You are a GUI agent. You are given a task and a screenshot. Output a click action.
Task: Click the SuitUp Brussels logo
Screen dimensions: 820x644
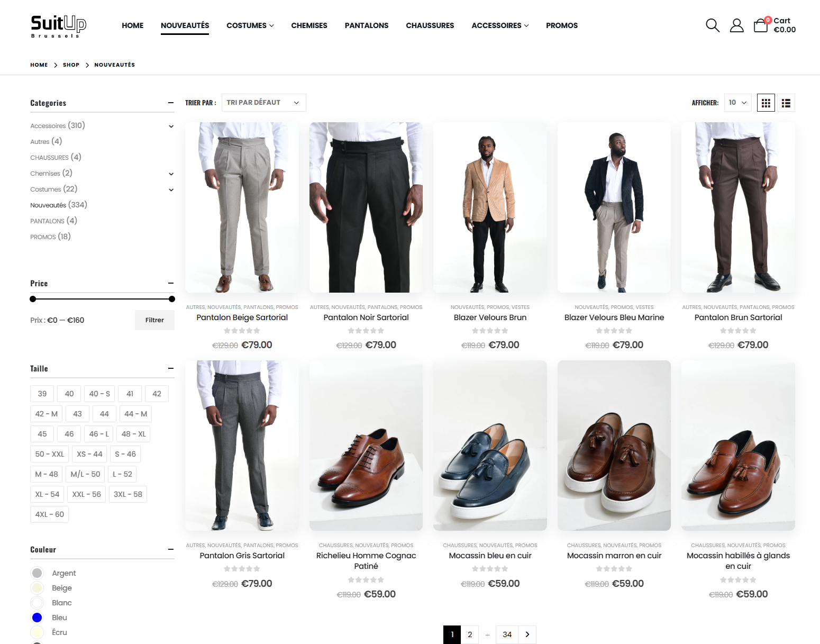58,25
